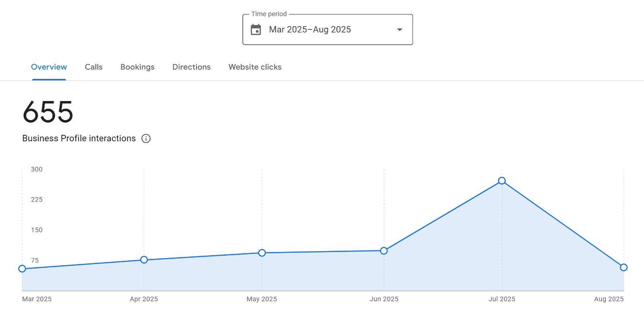Click the May 2025 data point marker
This screenshot has width=644, height=316.
coord(262,253)
